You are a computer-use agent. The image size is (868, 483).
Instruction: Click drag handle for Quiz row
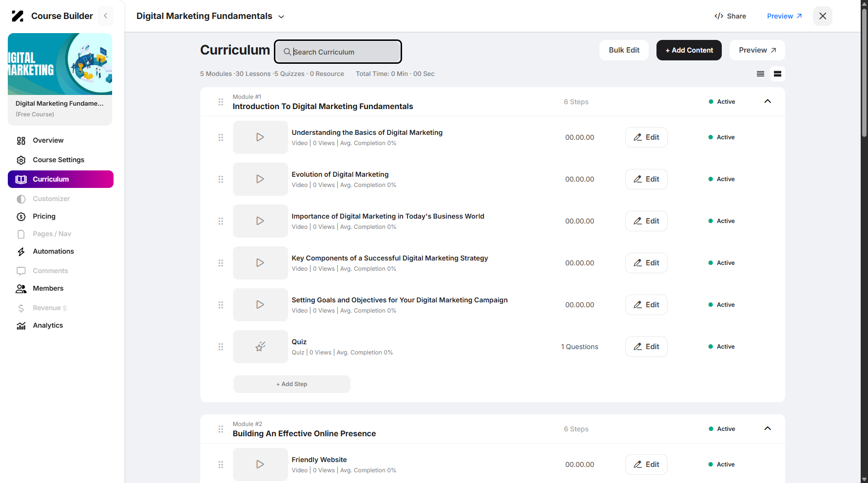point(221,347)
